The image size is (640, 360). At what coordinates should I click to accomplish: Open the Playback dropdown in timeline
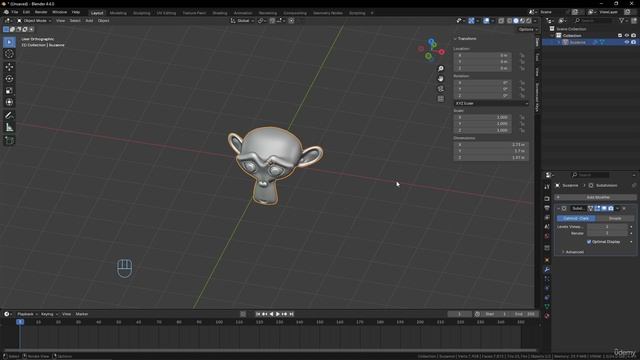(x=27, y=314)
